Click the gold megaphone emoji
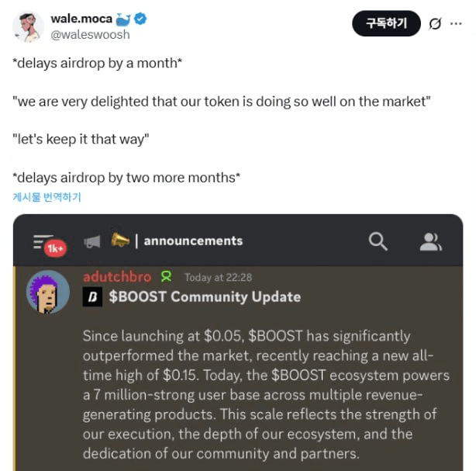 tap(119, 240)
